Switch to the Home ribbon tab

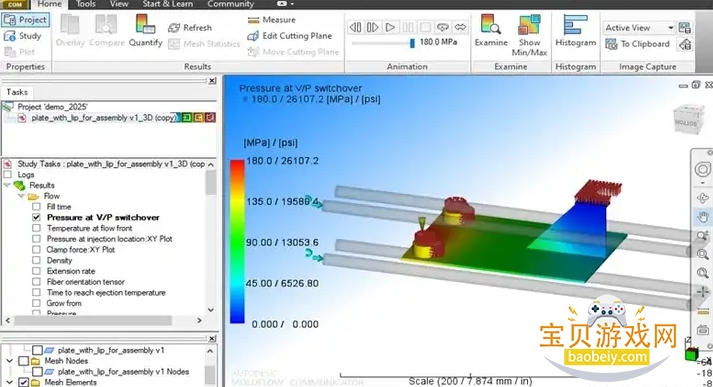pyautogui.click(x=49, y=4)
